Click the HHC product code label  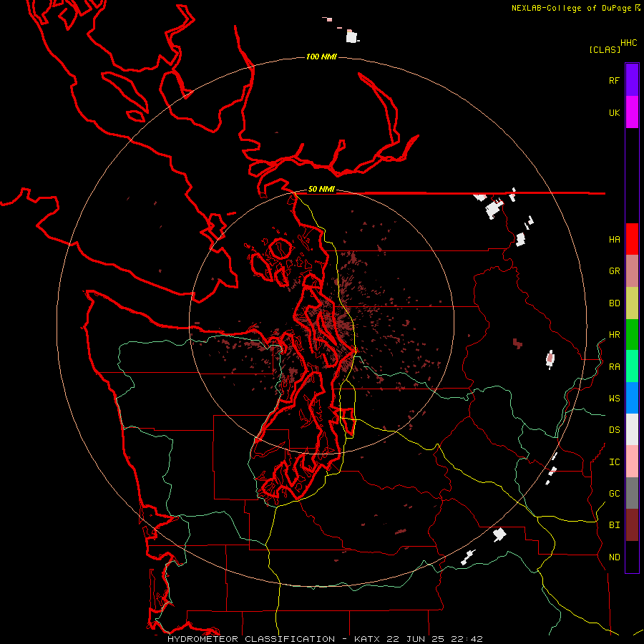pos(628,43)
